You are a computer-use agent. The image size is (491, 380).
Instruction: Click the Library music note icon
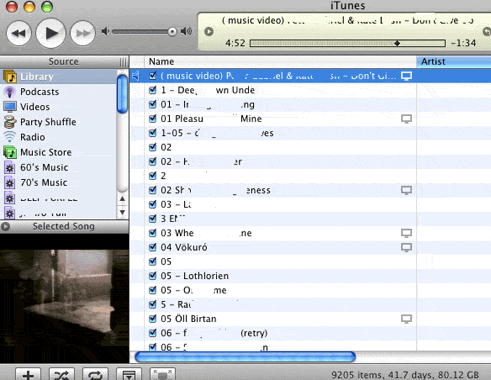tap(10, 77)
